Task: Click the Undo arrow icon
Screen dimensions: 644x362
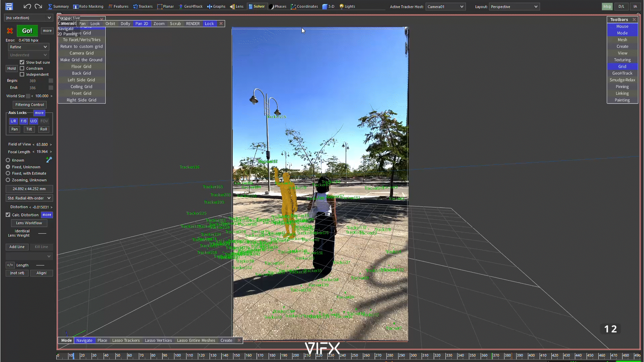Action: (x=27, y=6)
